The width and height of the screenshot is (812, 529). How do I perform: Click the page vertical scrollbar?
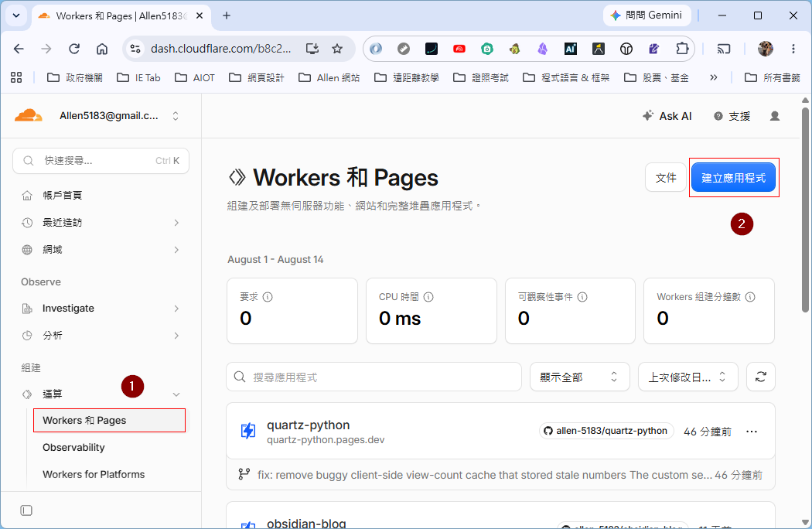805,210
